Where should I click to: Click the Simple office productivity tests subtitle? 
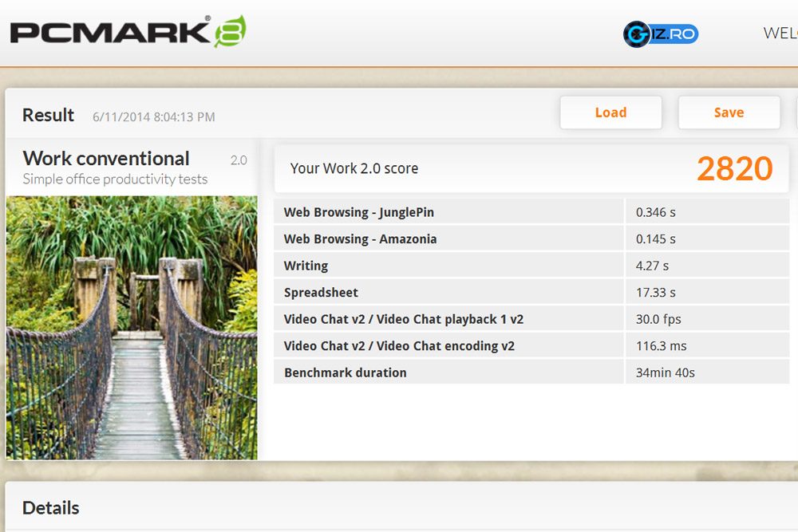(x=115, y=179)
